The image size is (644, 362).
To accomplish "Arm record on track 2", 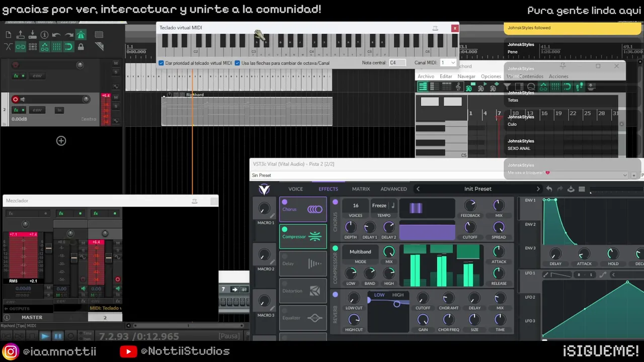I will pyautogui.click(x=15, y=100).
